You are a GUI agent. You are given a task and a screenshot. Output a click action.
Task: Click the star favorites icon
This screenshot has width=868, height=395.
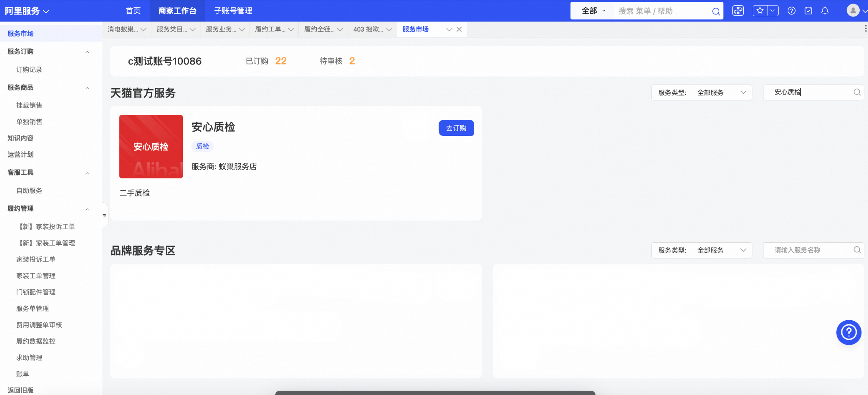(760, 11)
